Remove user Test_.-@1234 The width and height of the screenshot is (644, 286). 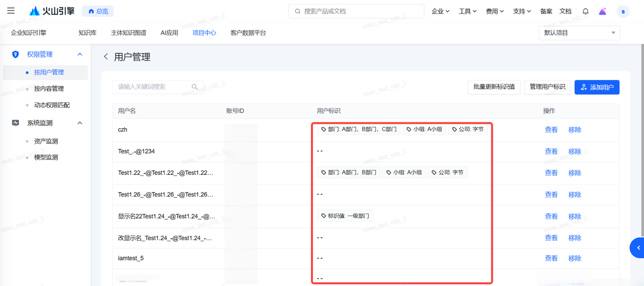point(575,151)
